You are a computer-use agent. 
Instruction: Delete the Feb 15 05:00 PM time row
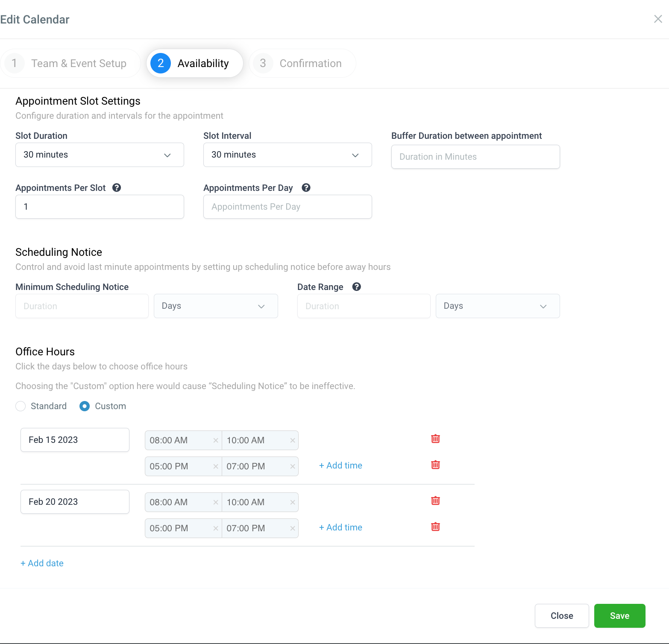pos(435,465)
